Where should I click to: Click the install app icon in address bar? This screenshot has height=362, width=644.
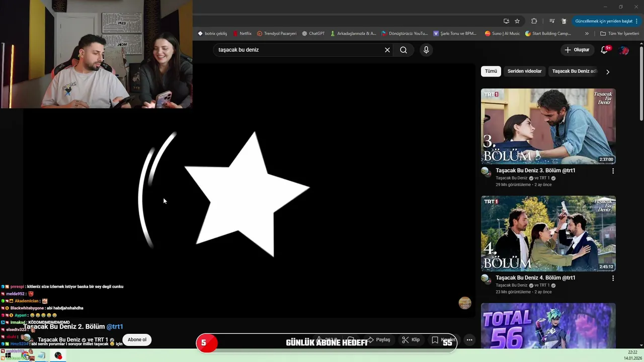click(506, 21)
